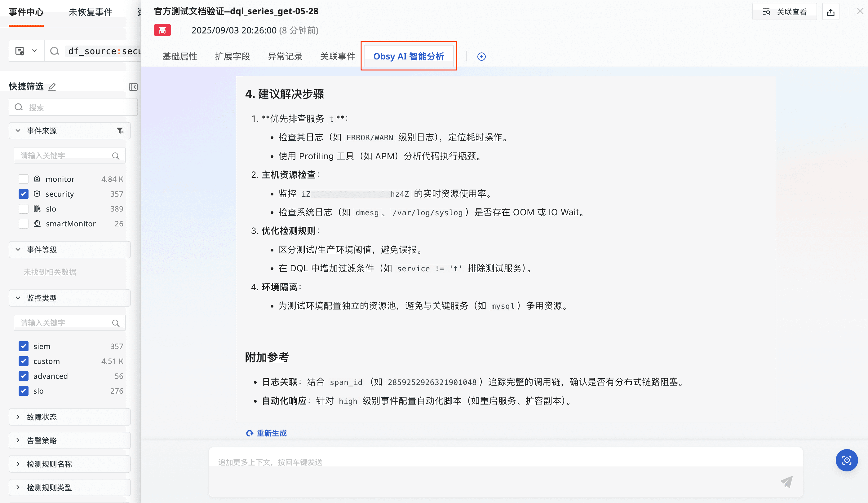
Task: Click the 2025/09/03 20:26:00 timestamp
Action: pyautogui.click(x=234, y=31)
